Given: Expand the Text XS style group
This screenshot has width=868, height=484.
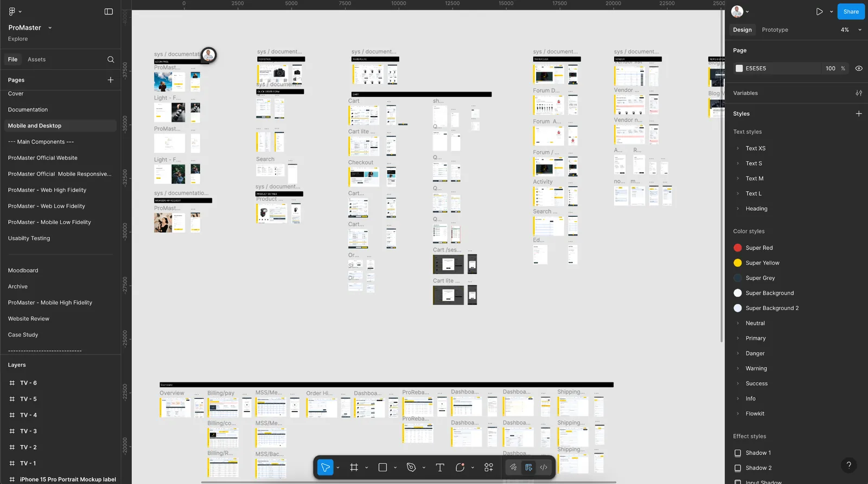Looking at the screenshot, I should point(738,149).
